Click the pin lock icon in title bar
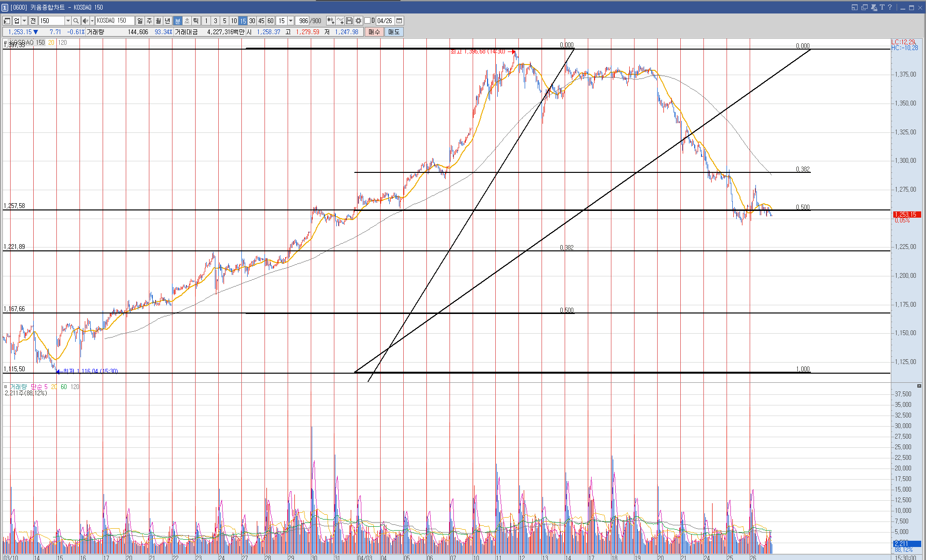This screenshot has width=926, height=560. [874, 7]
